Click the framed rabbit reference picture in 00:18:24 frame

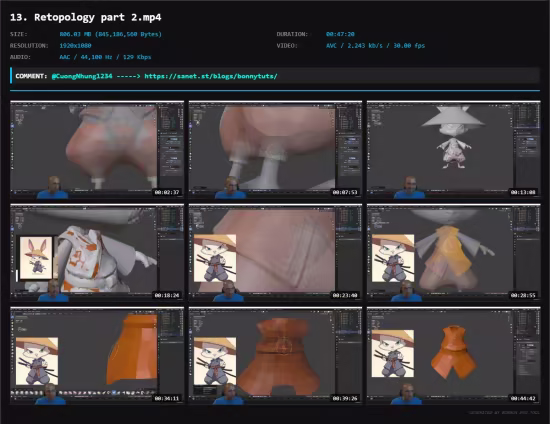pyautogui.click(x=36, y=258)
